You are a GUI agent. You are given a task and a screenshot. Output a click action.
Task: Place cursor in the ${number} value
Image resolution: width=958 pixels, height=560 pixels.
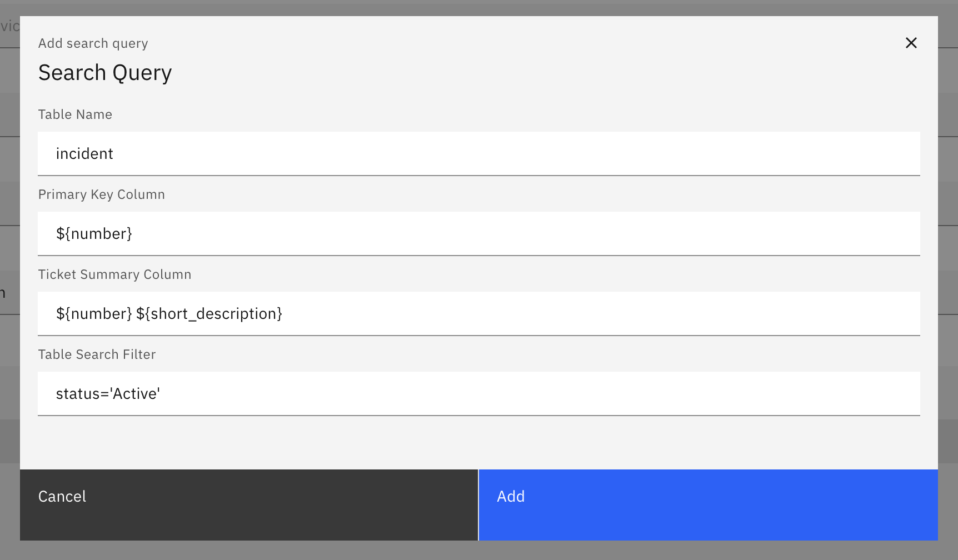point(94,234)
